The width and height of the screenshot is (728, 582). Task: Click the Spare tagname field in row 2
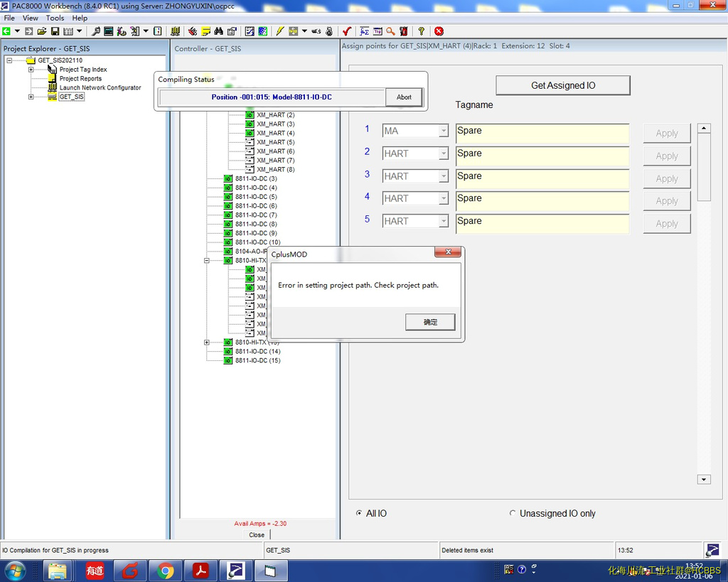click(542, 156)
